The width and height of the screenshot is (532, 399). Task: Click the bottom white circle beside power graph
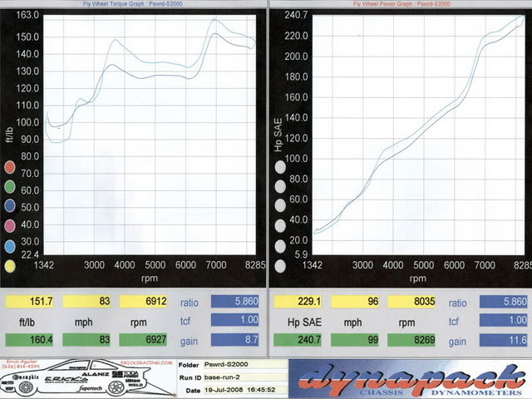click(280, 266)
